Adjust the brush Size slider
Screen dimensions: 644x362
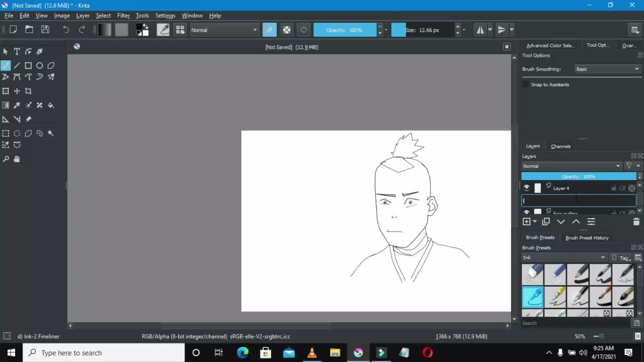pyautogui.click(x=423, y=30)
